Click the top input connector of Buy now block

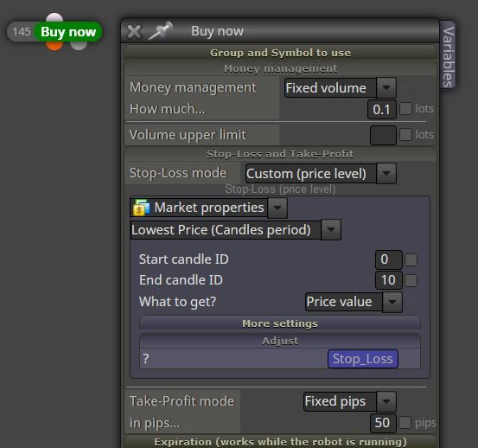pos(54,17)
